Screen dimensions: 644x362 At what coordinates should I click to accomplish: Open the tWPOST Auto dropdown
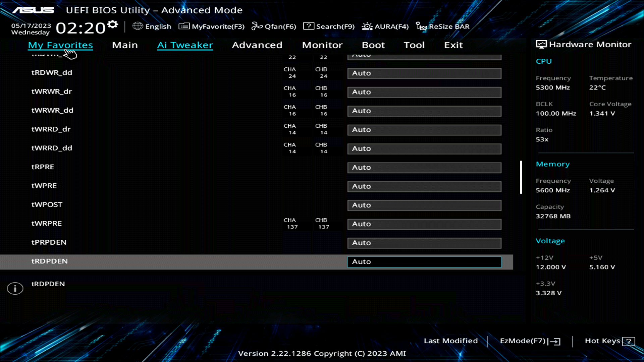tap(424, 205)
